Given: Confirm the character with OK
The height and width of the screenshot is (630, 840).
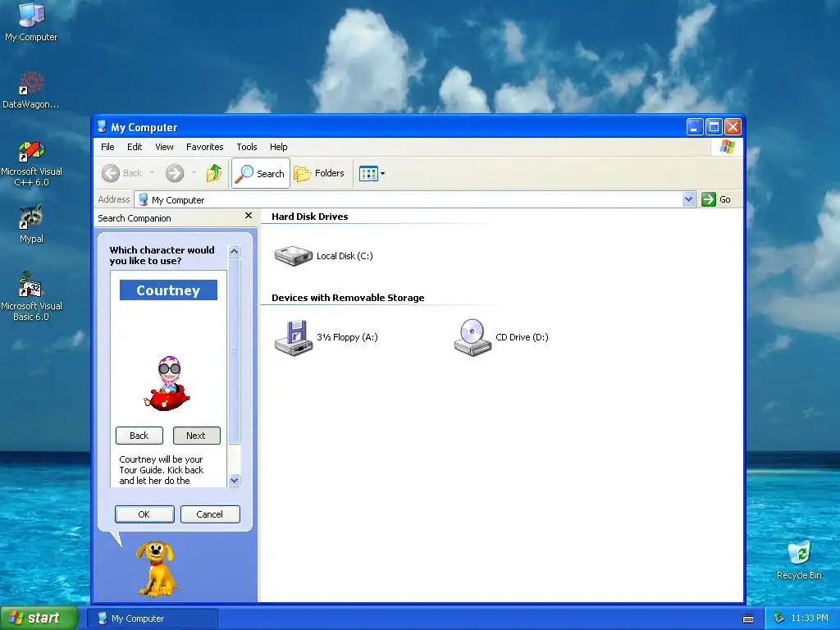Looking at the screenshot, I should click(144, 514).
